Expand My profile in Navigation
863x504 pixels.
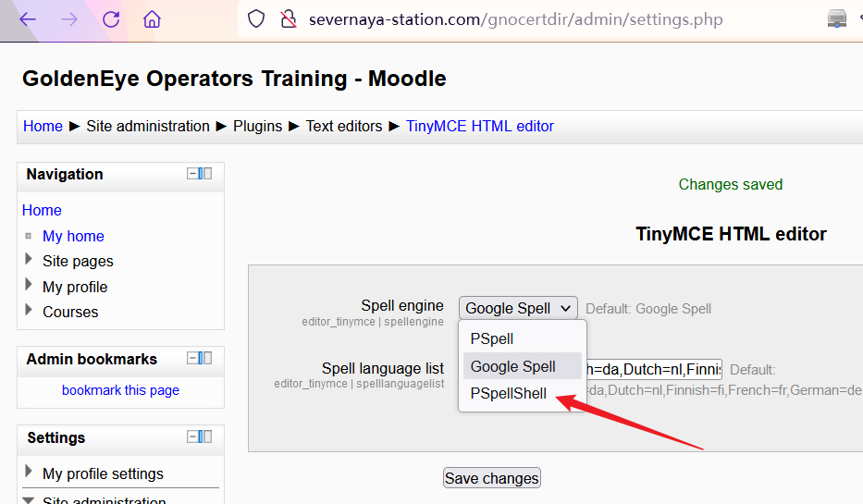pos(29,287)
